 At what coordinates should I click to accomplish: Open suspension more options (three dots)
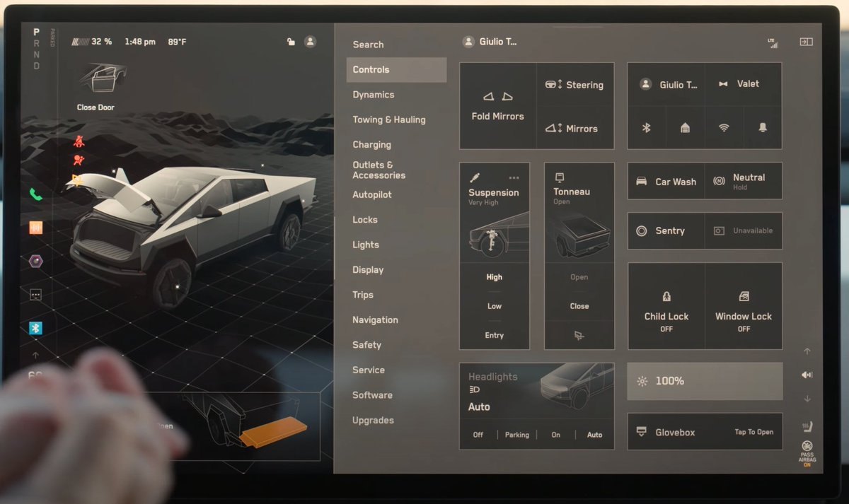pos(514,177)
